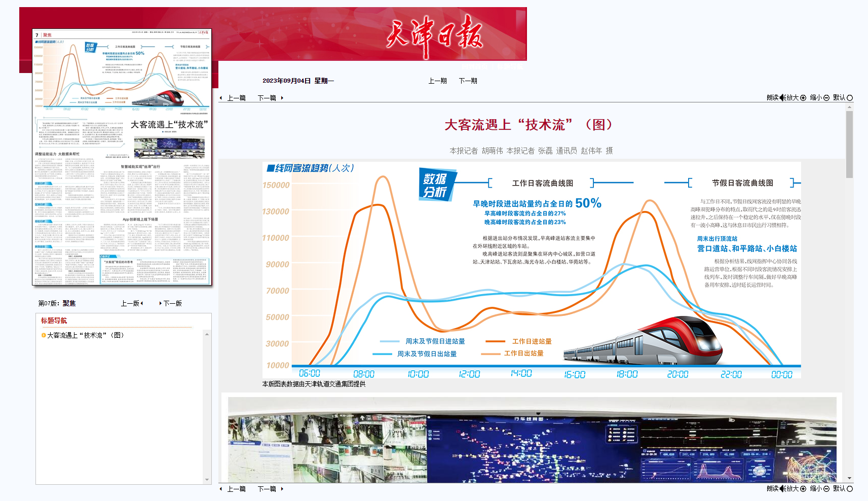Go to previous issue via 上一期
Viewport: 868px width, 501px height.
437,81
